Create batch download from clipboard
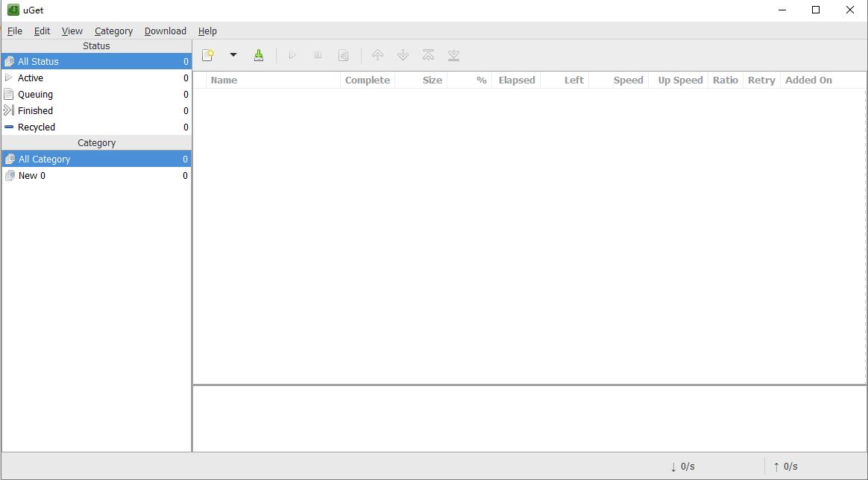Screen dimensions: 868x480 (259, 54)
